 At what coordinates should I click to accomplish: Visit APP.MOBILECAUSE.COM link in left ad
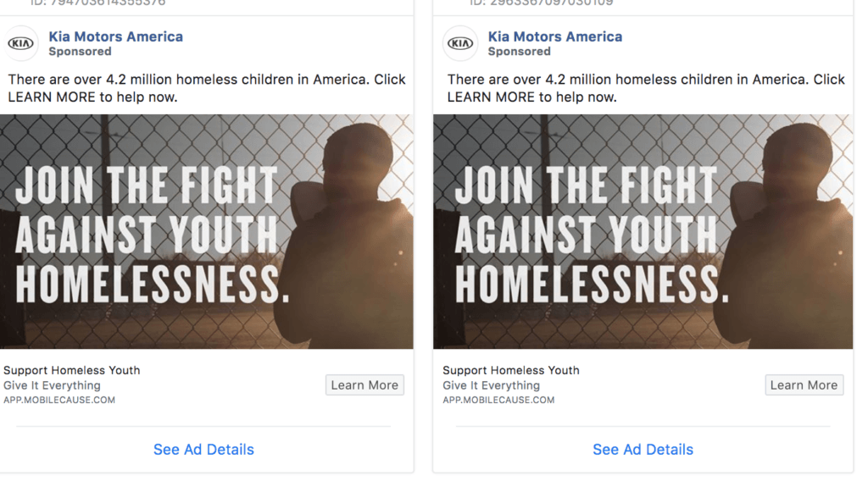point(59,400)
